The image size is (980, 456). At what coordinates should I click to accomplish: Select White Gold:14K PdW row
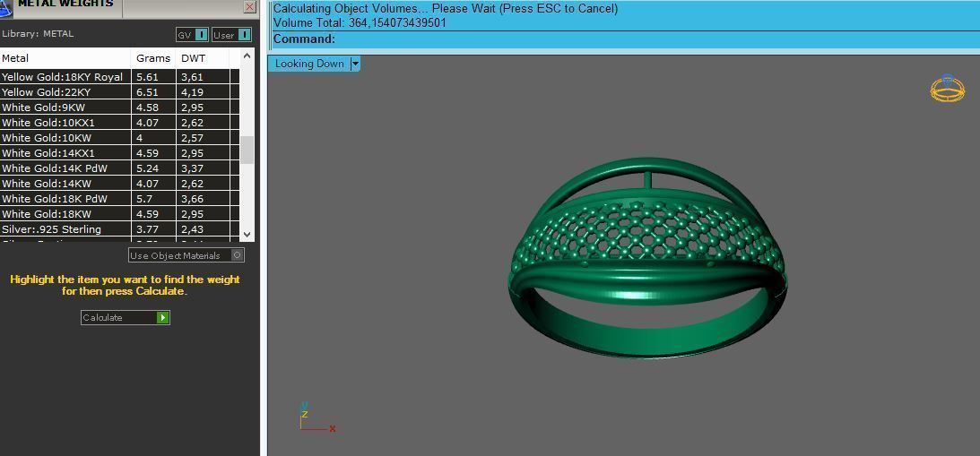pyautogui.click(x=119, y=168)
